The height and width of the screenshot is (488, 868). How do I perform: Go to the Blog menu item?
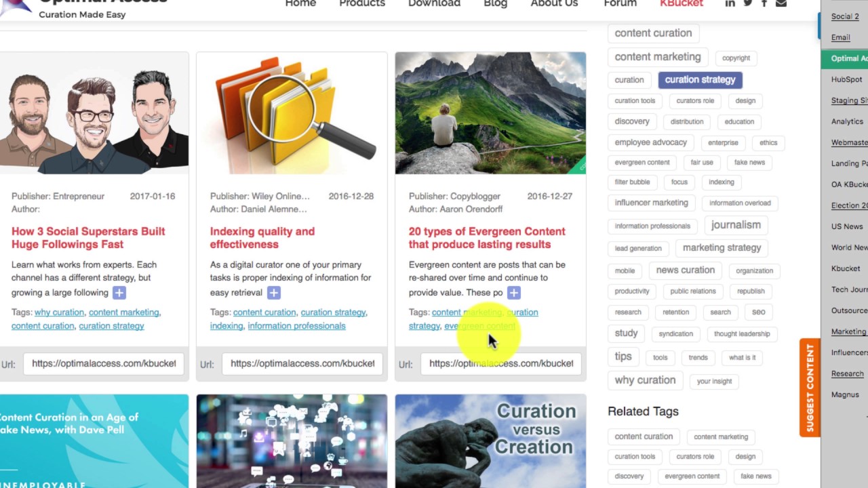point(495,3)
